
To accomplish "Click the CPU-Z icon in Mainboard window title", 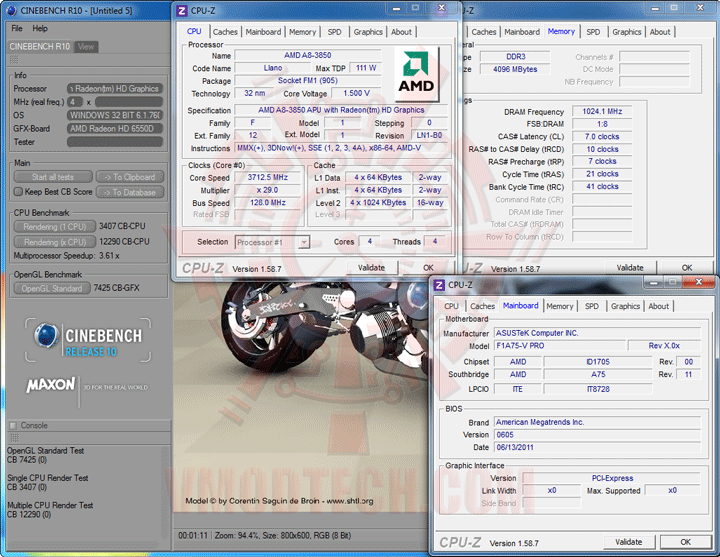I will click(x=439, y=285).
